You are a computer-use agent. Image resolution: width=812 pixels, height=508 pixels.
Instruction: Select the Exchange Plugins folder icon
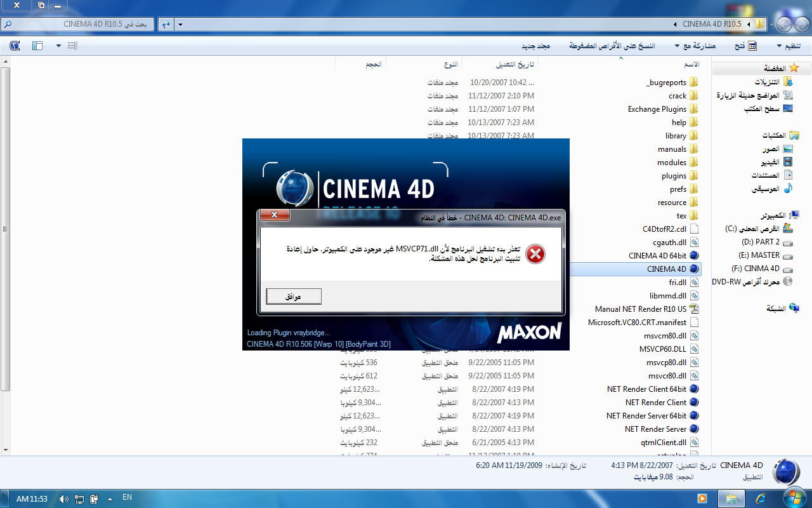tap(693, 109)
